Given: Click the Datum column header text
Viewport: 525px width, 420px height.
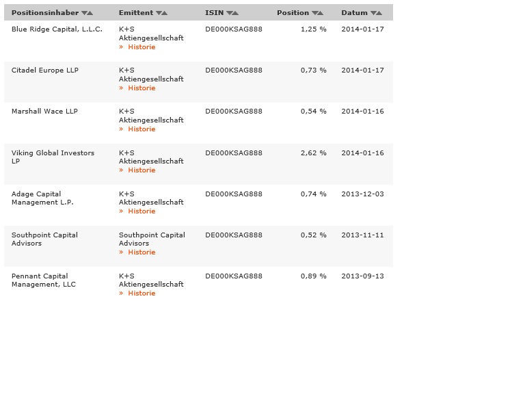Looking at the screenshot, I should (355, 13).
